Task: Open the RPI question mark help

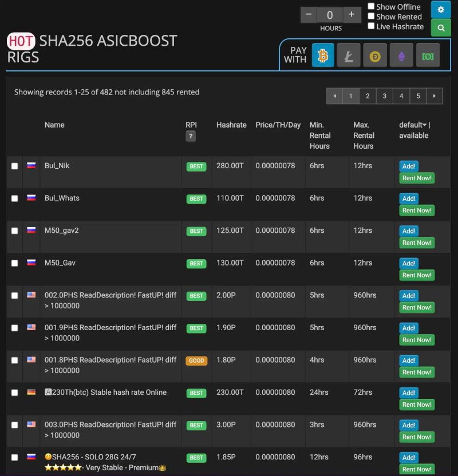Action: pyautogui.click(x=191, y=136)
